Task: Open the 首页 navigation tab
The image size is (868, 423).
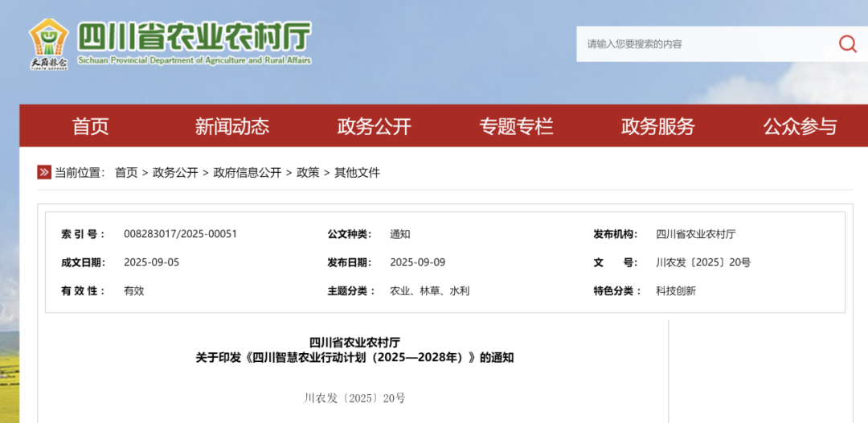Action: click(x=90, y=126)
